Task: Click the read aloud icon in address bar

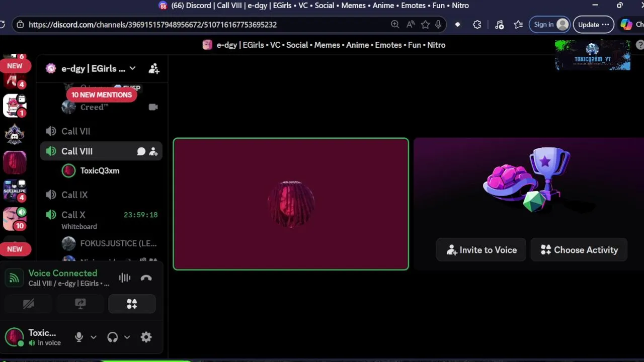Action: (411, 24)
